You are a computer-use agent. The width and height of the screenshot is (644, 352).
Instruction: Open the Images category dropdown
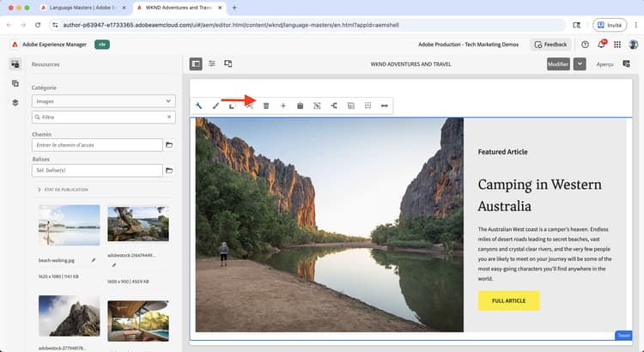tap(104, 101)
